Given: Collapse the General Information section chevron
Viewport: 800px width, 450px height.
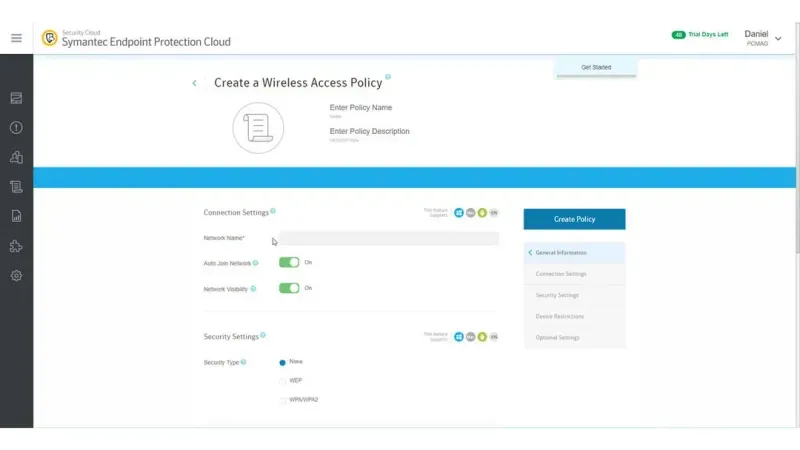Looking at the screenshot, I should tap(530, 253).
